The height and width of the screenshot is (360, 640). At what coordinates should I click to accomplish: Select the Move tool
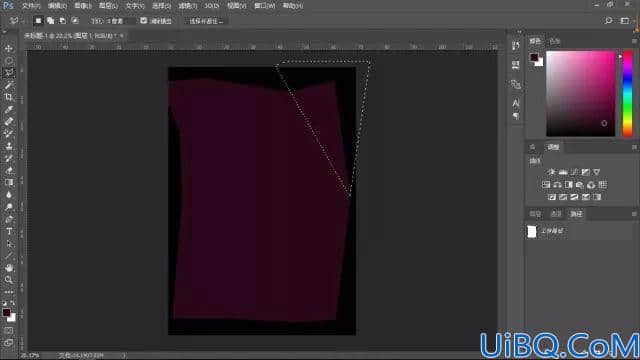coord(9,49)
